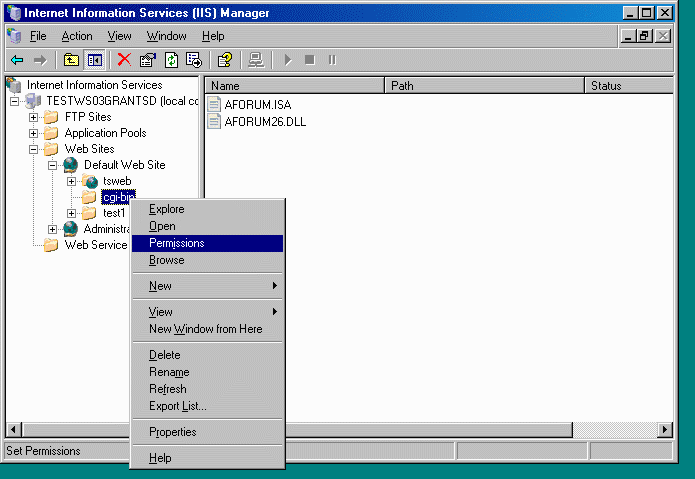The image size is (695, 479).
Task: Click the AFORUM.ISA file icon
Action: pyautogui.click(x=214, y=104)
